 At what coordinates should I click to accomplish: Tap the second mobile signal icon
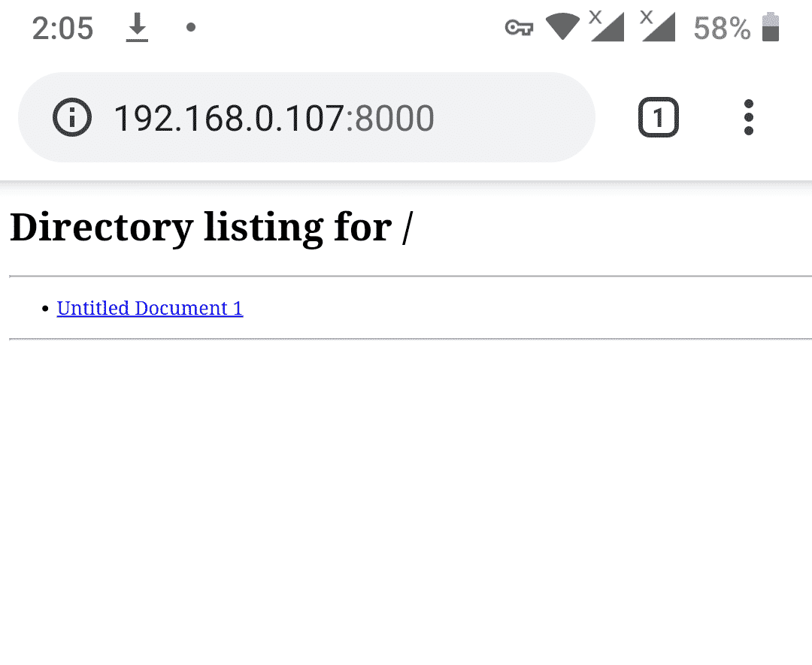click(658, 27)
